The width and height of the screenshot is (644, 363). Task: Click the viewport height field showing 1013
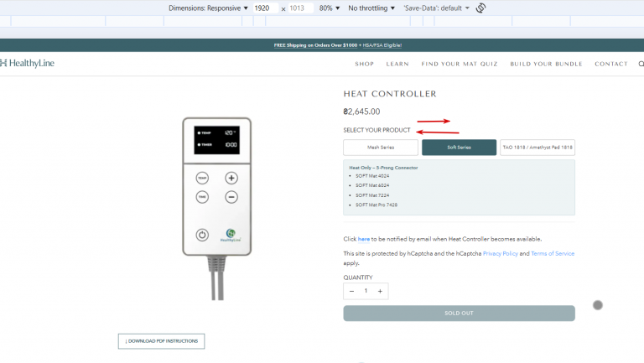point(301,8)
